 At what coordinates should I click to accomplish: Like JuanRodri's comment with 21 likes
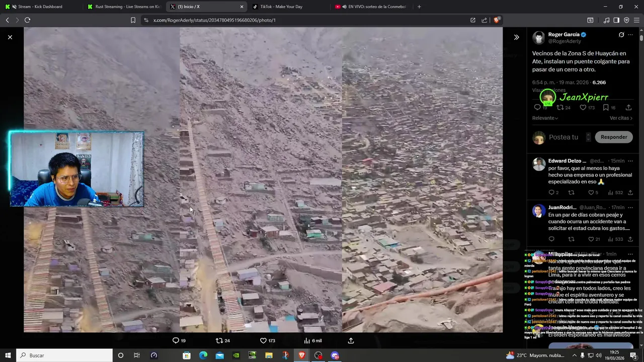(591, 239)
